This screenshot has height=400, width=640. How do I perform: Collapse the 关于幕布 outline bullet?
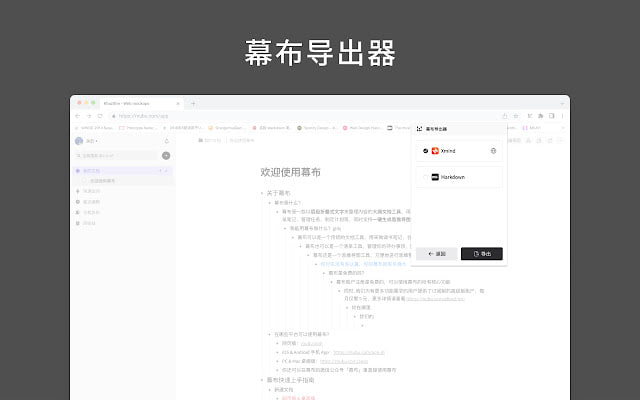pos(262,192)
